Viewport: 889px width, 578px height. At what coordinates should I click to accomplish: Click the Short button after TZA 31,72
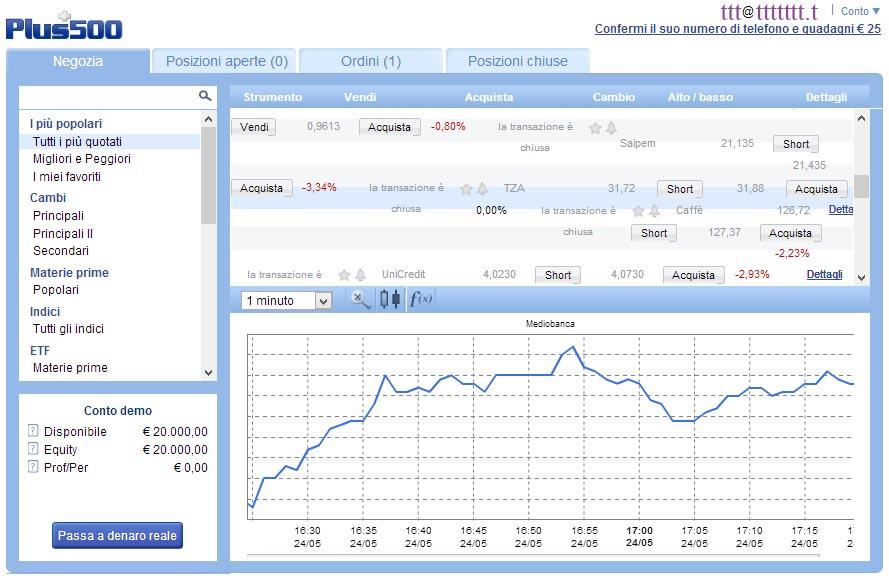(680, 189)
